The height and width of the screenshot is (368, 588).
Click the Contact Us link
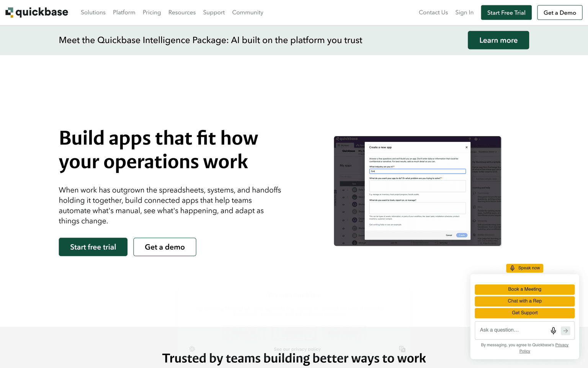433,12
